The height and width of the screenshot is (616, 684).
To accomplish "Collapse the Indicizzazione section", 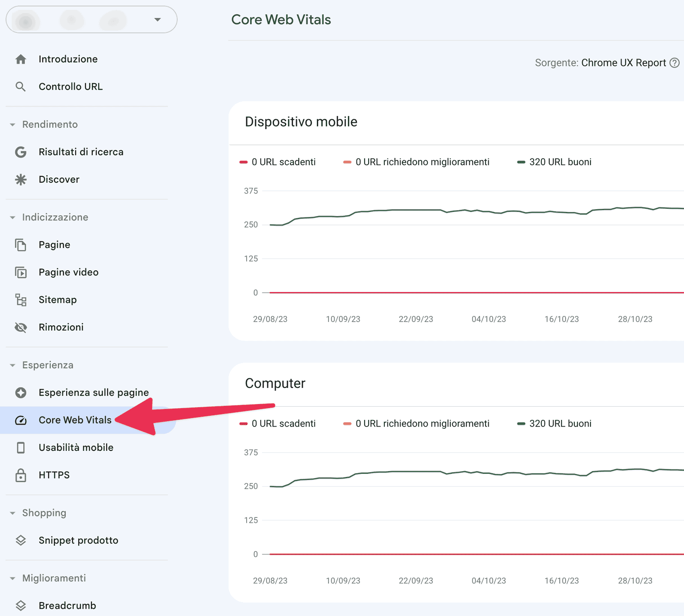I will coord(13,217).
